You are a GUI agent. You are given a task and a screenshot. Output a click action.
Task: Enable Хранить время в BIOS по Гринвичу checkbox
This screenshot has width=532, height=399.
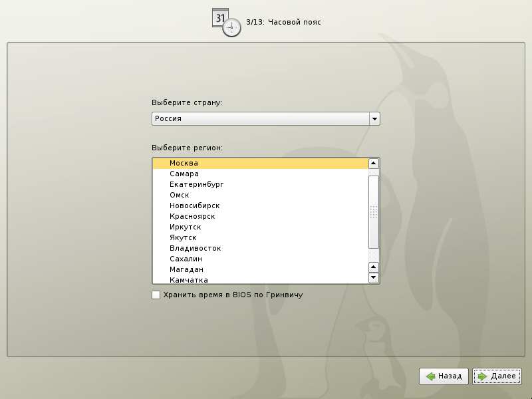click(x=156, y=295)
